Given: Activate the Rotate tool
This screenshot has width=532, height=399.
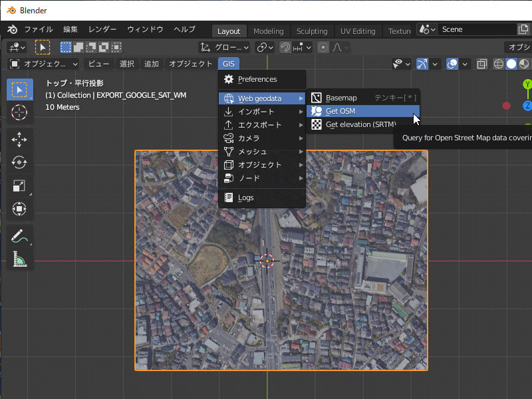Looking at the screenshot, I should click(19, 162).
